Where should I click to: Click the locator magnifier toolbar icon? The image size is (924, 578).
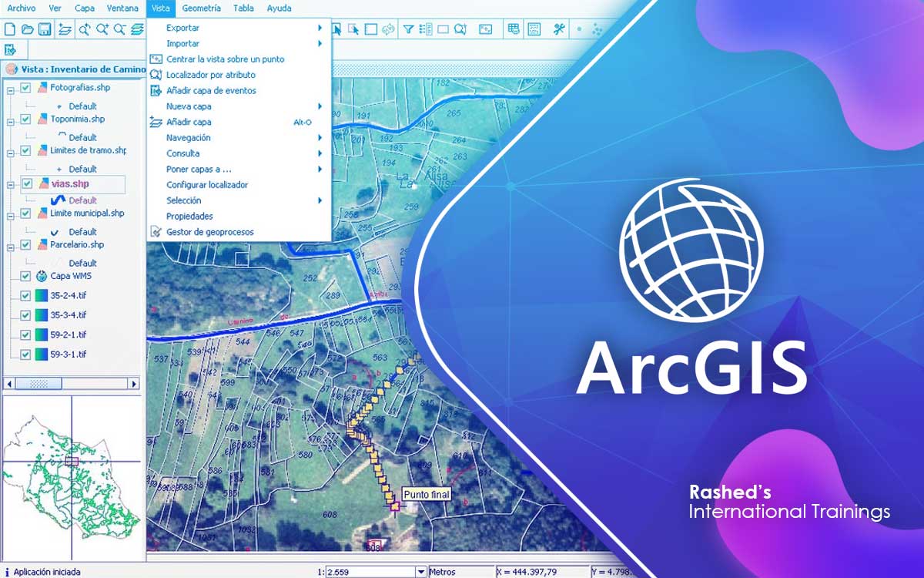460,29
